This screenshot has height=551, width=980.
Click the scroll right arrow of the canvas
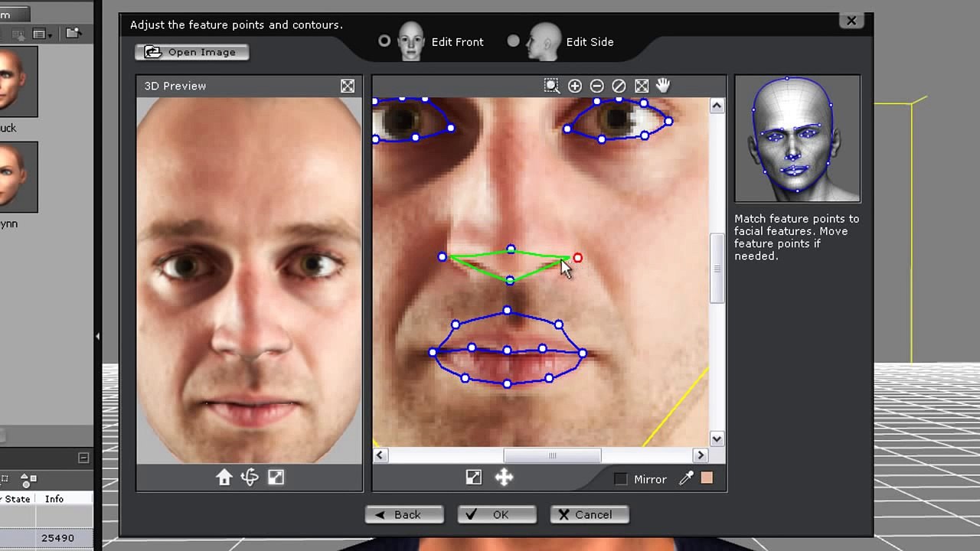[x=700, y=455]
